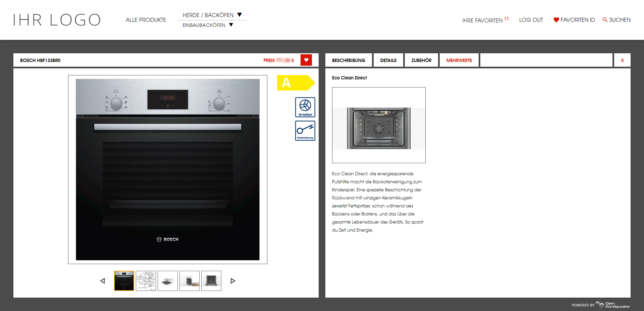This screenshot has width=644, height=311.
Task: Click the heart icon beside Favoriten ID
Action: (x=556, y=20)
